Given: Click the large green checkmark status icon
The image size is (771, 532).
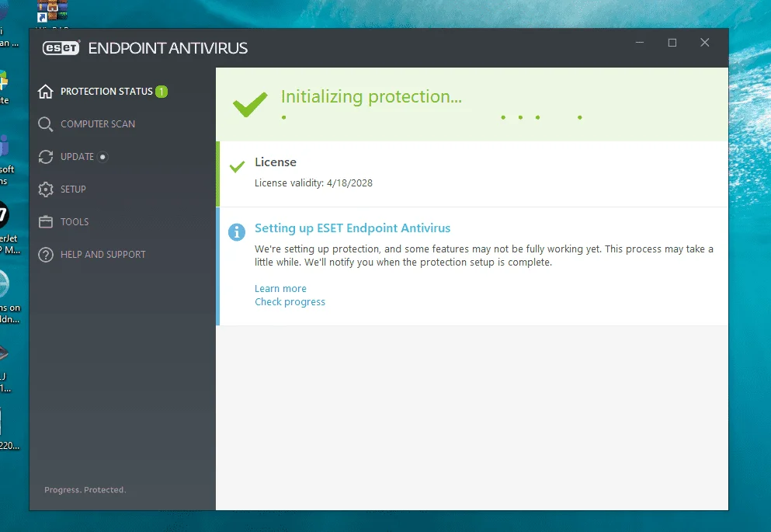Looking at the screenshot, I should point(250,104).
